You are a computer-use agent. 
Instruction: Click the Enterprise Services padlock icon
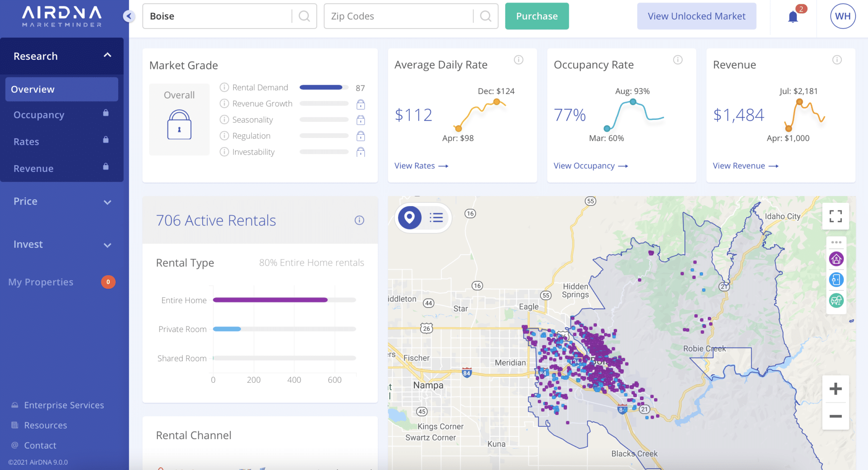click(15, 405)
